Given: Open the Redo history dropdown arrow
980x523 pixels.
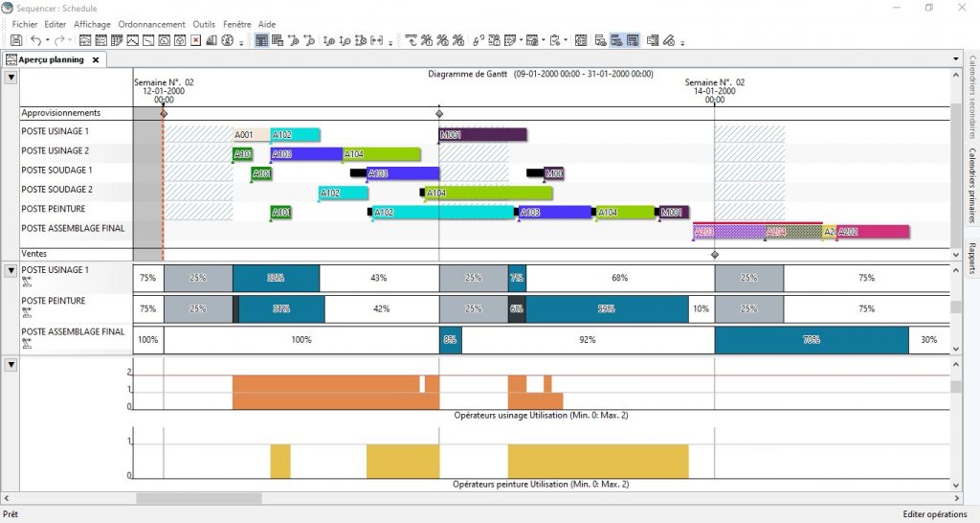Looking at the screenshot, I should point(69,40).
